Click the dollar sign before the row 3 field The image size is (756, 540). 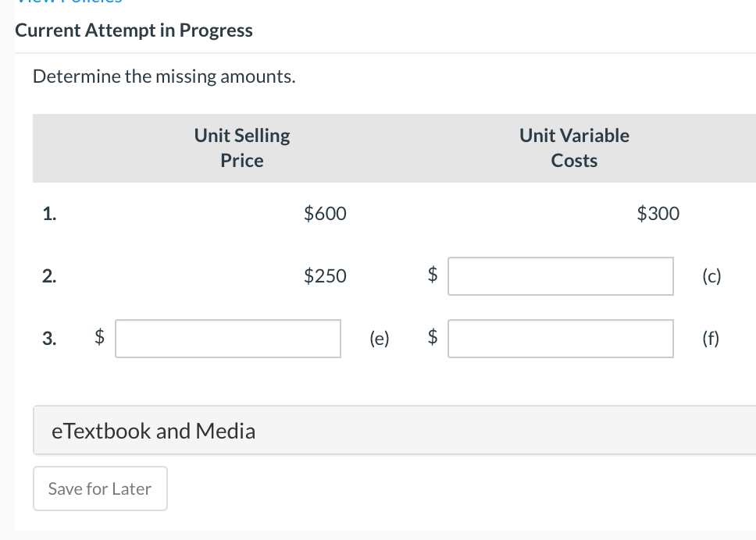[98, 338]
